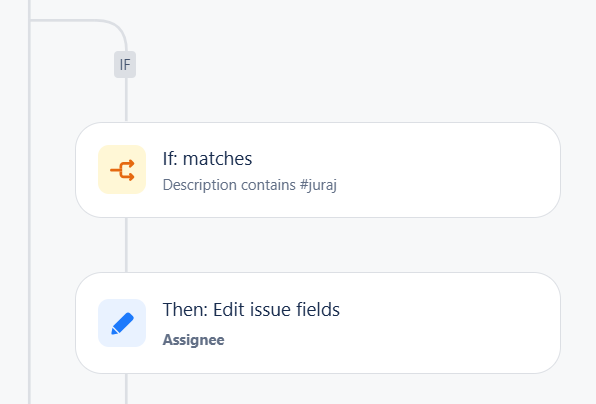Click the word 'matches' in condition title
Image resolution: width=596 pixels, height=404 pixels.
click(x=217, y=158)
